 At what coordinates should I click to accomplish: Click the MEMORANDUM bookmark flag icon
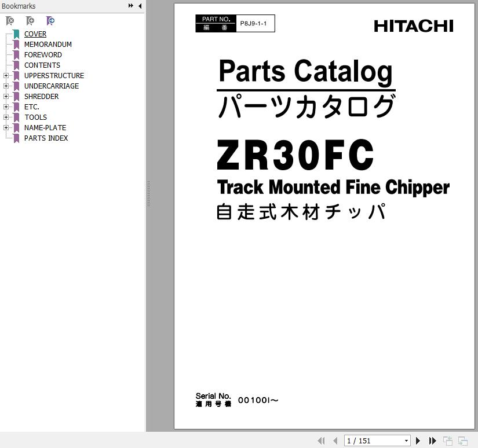coord(16,45)
